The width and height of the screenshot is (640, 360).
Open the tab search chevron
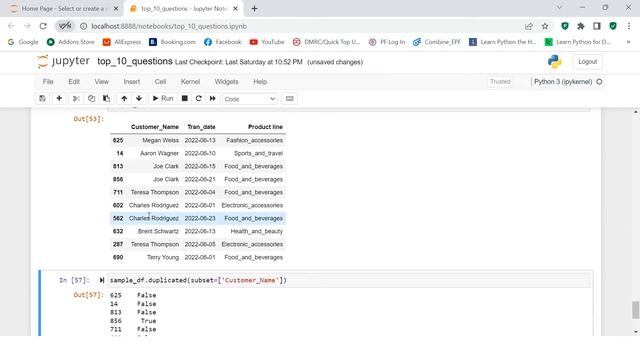560,7
